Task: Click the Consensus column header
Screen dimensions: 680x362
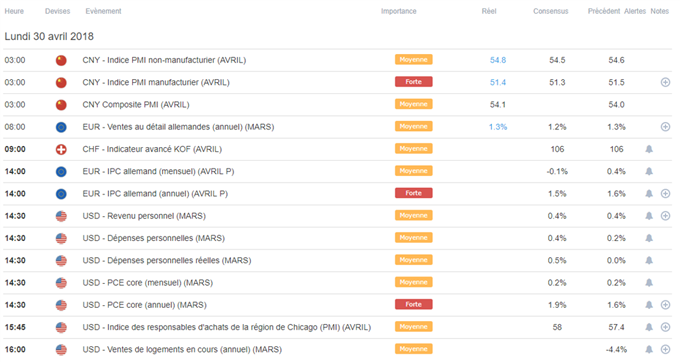Action: (x=550, y=11)
